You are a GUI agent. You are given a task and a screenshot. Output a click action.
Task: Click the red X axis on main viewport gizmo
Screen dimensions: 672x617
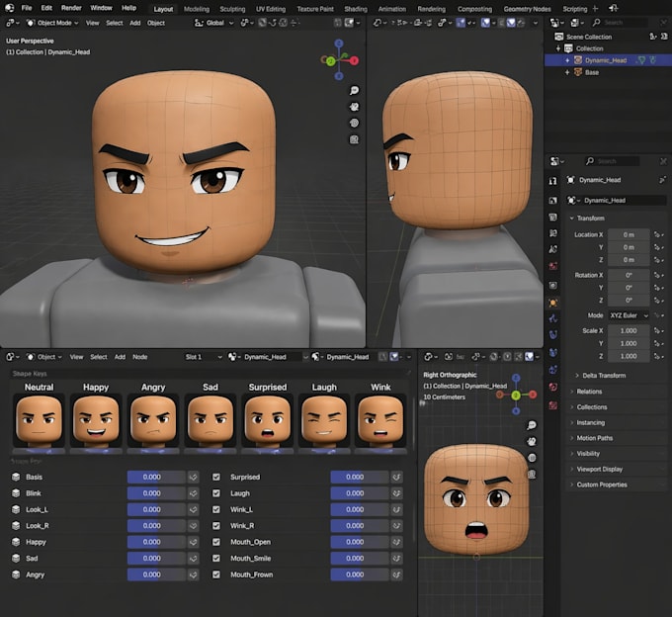click(354, 61)
